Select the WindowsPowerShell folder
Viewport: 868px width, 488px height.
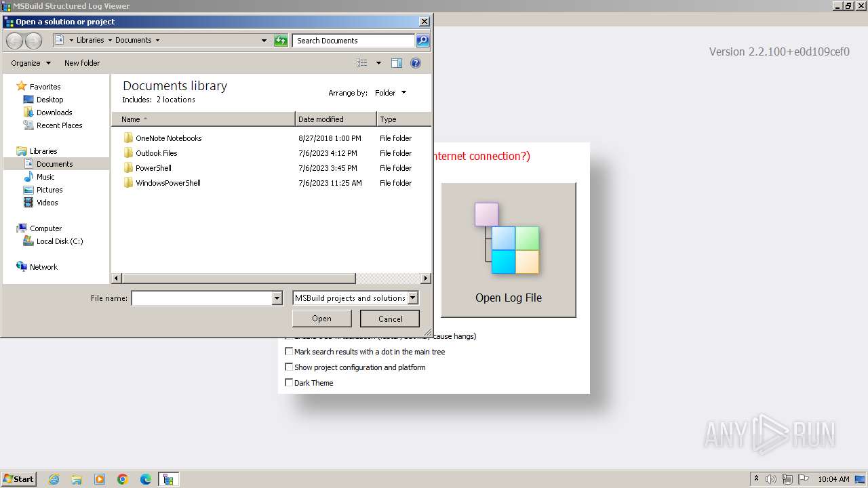167,183
